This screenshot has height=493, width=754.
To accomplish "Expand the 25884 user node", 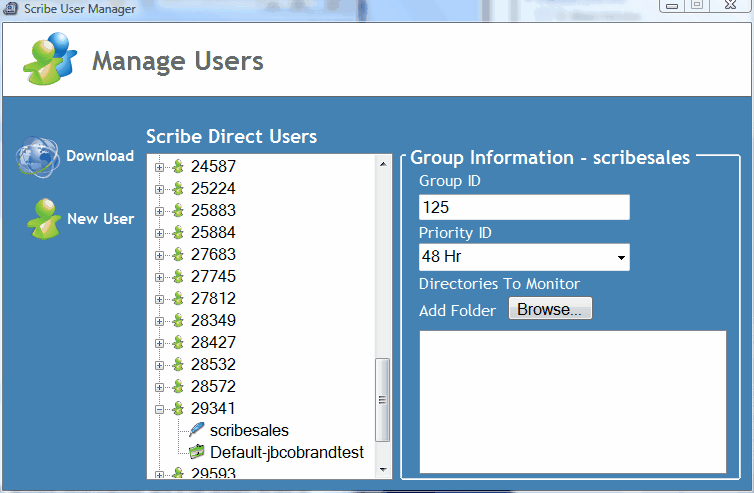I will tap(159, 234).
